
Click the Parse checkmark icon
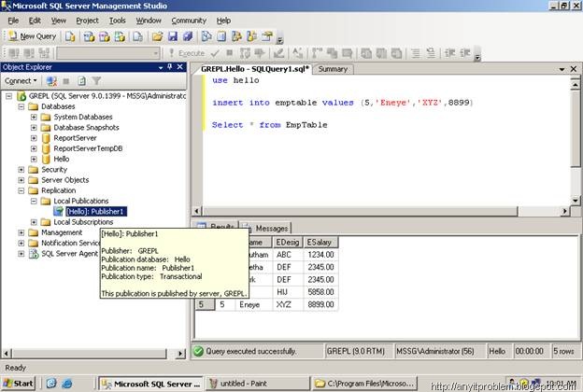[x=215, y=53]
